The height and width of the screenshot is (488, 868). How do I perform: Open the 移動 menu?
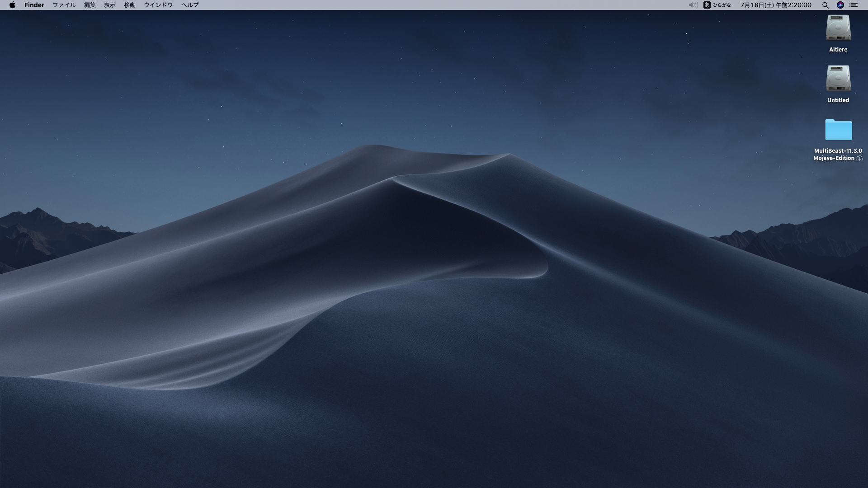point(129,5)
